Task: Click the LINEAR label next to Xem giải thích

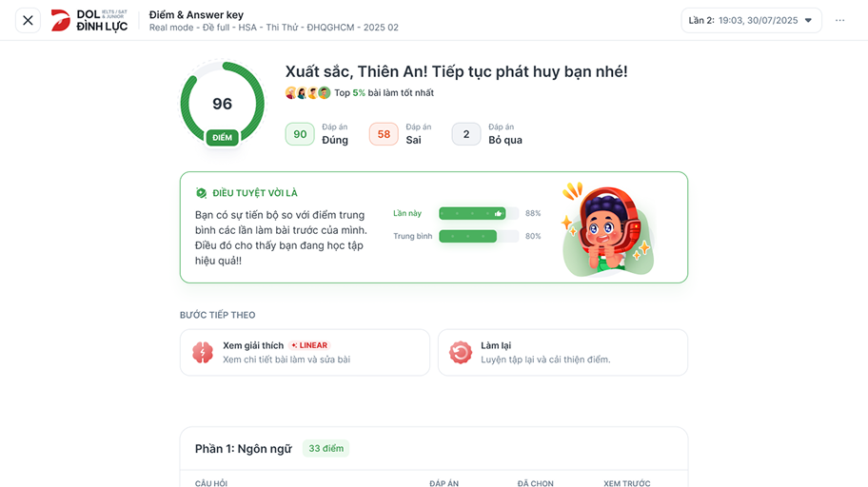Action: (310, 345)
